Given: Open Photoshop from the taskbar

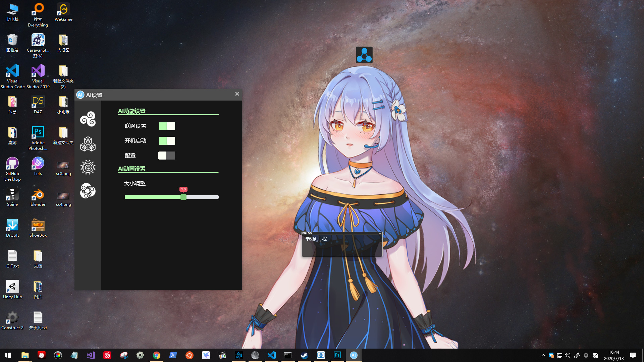Looking at the screenshot, I should (337, 355).
